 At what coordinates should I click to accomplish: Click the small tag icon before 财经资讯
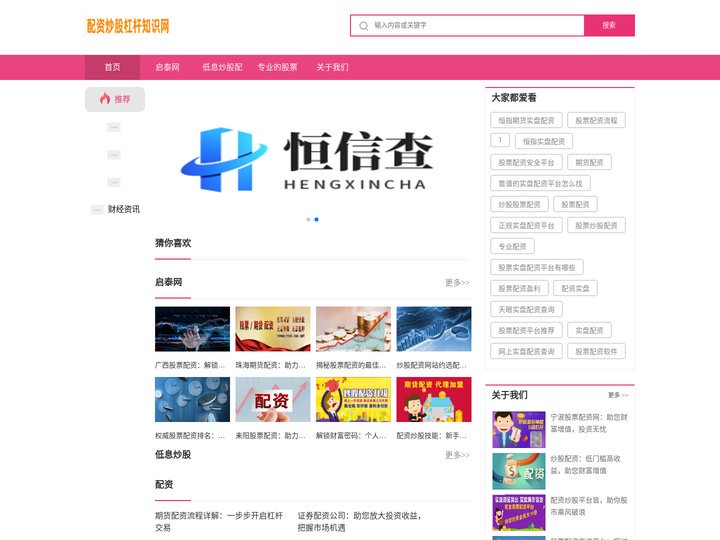(96, 210)
